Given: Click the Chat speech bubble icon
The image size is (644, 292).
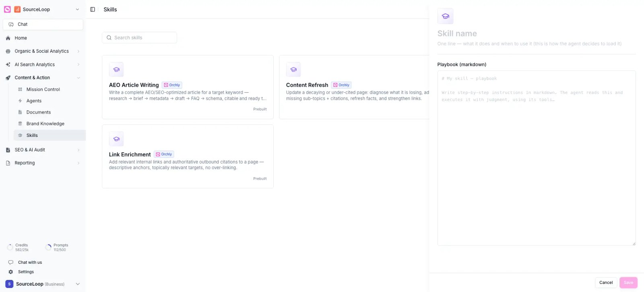Looking at the screenshot, I should coord(11,24).
